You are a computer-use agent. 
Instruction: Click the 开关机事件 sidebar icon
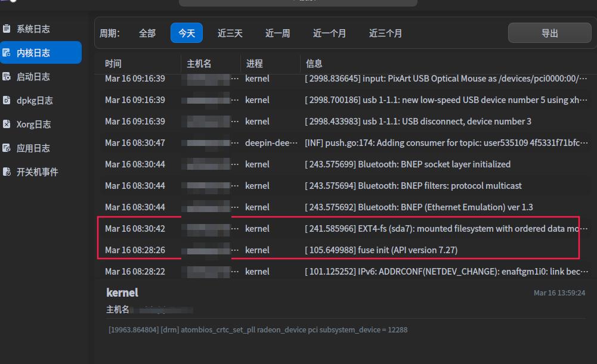tap(7, 172)
